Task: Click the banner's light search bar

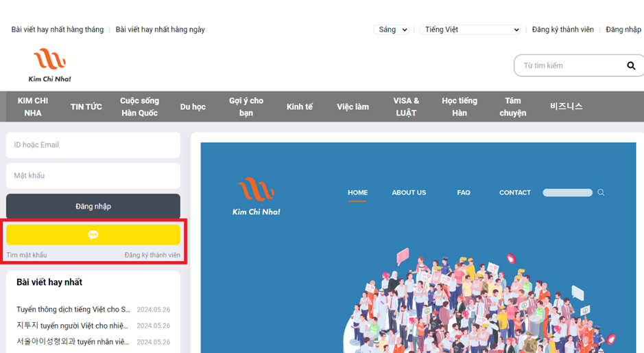Action: (x=568, y=192)
